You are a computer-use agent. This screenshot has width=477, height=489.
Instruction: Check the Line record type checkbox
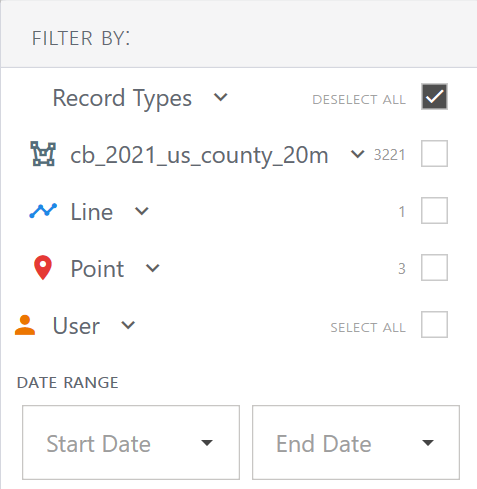pos(434,211)
